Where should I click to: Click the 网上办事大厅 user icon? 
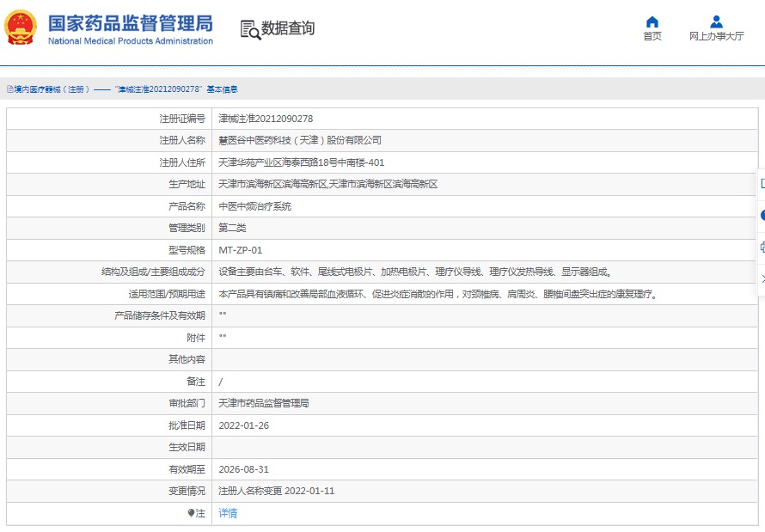(716, 22)
